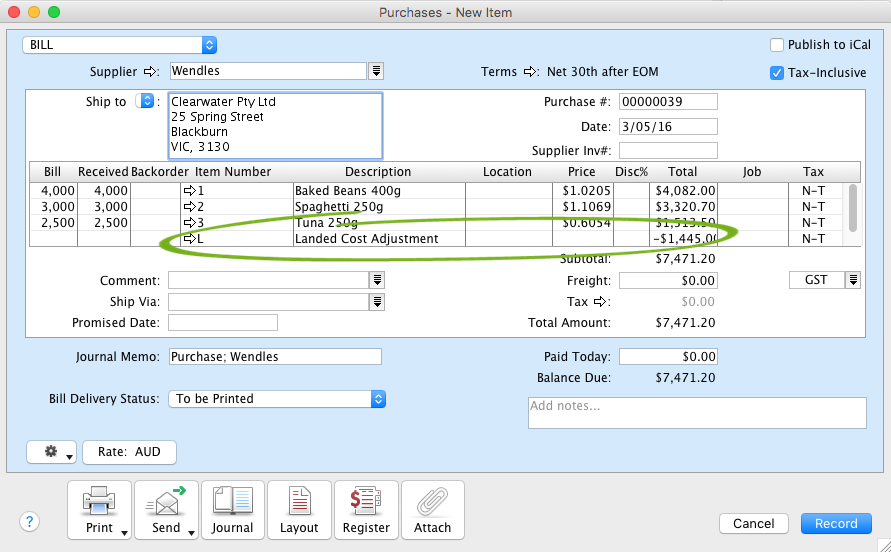Click the blue help question mark
Image resolution: width=891 pixels, height=552 pixels.
30,521
